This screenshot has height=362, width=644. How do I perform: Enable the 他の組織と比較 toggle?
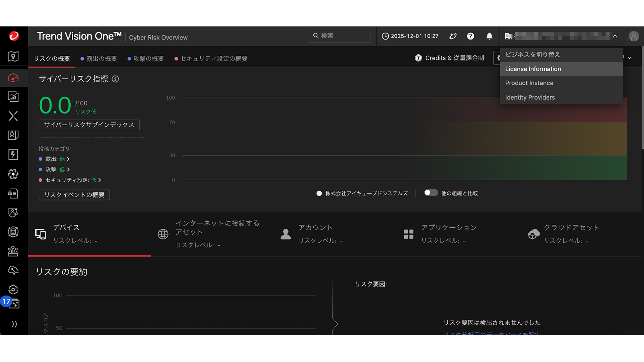[431, 193]
